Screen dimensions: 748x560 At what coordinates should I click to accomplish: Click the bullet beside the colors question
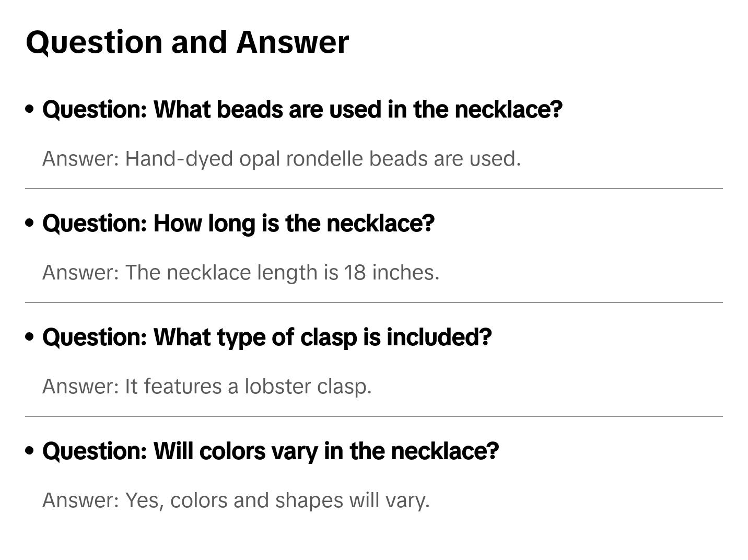(30, 451)
